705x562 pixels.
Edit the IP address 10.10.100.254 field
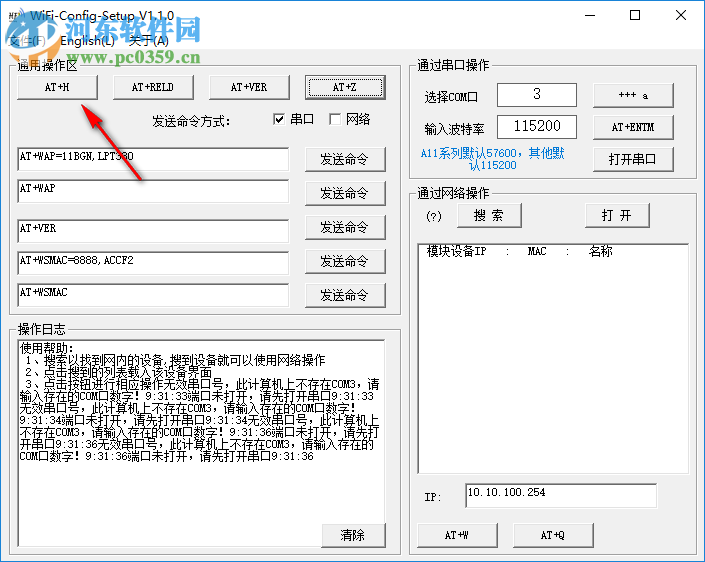[561, 495]
